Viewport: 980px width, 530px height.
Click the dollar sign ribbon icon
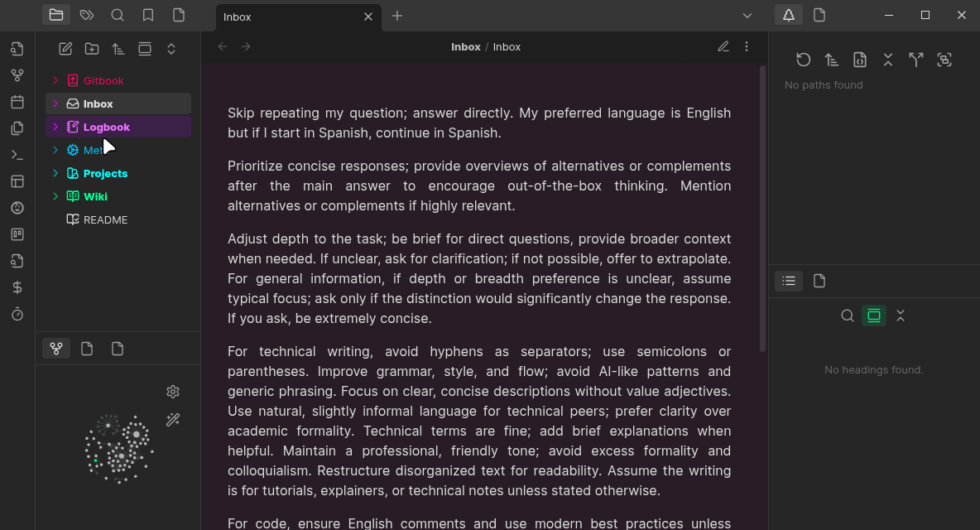(x=17, y=287)
